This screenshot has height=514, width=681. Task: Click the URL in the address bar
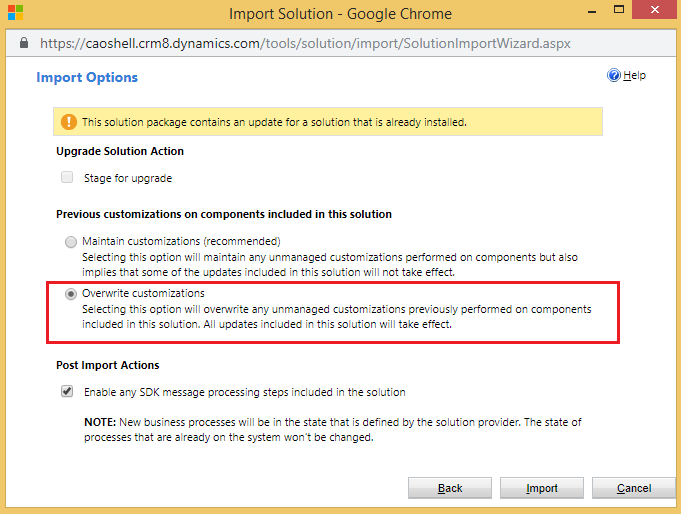305,43
